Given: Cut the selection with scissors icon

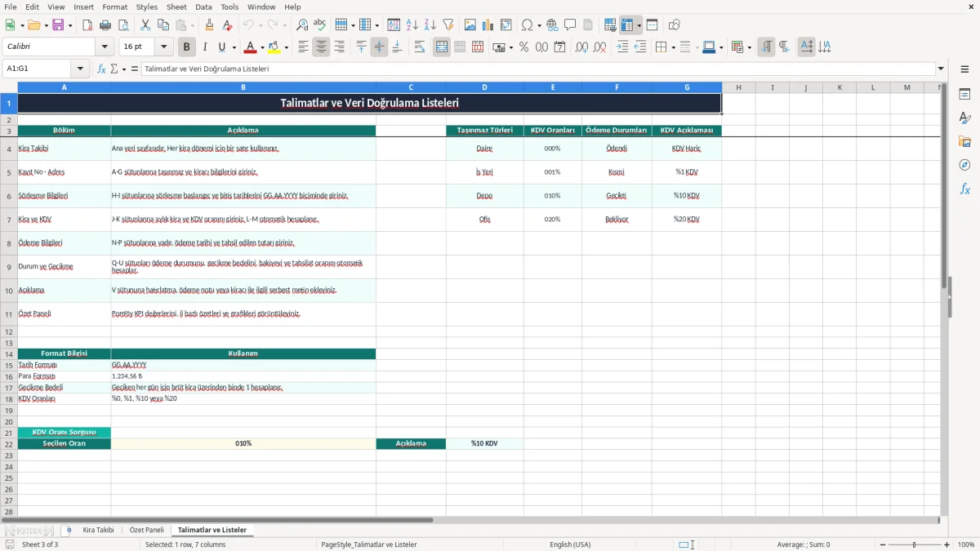Looking at the screenshot, I should (145, 25).
